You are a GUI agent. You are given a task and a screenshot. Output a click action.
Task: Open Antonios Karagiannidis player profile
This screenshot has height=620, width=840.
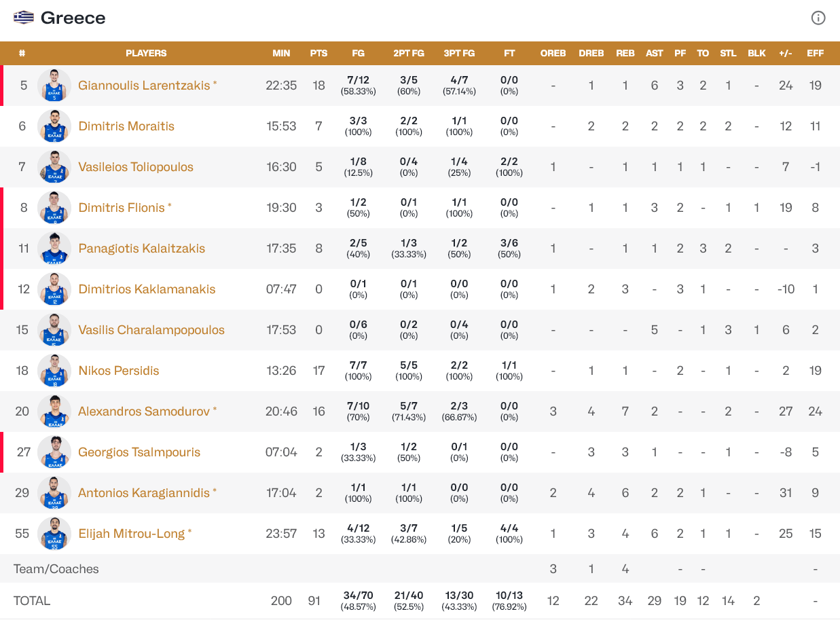tap(144, 493)
